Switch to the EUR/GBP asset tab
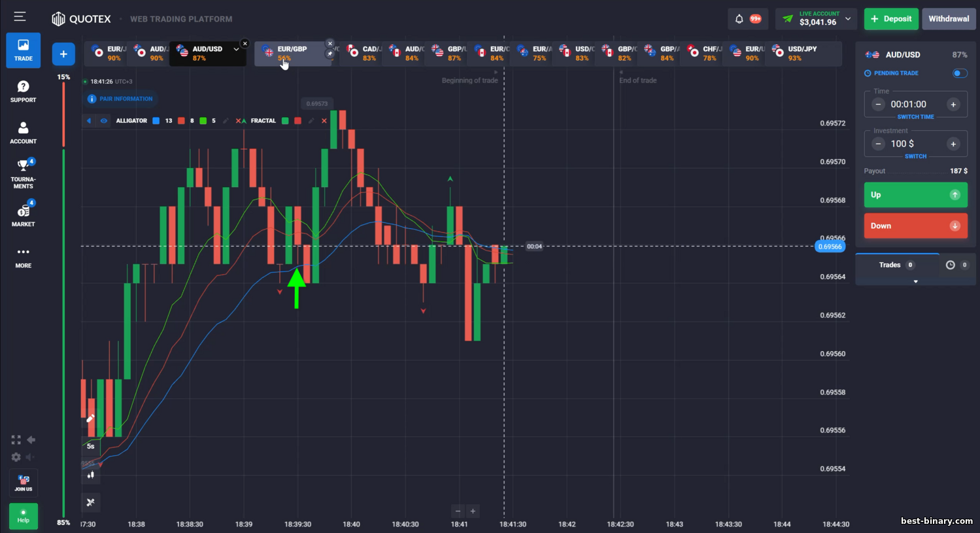Screen dimensions: 980x533 (x=292, y=54)
